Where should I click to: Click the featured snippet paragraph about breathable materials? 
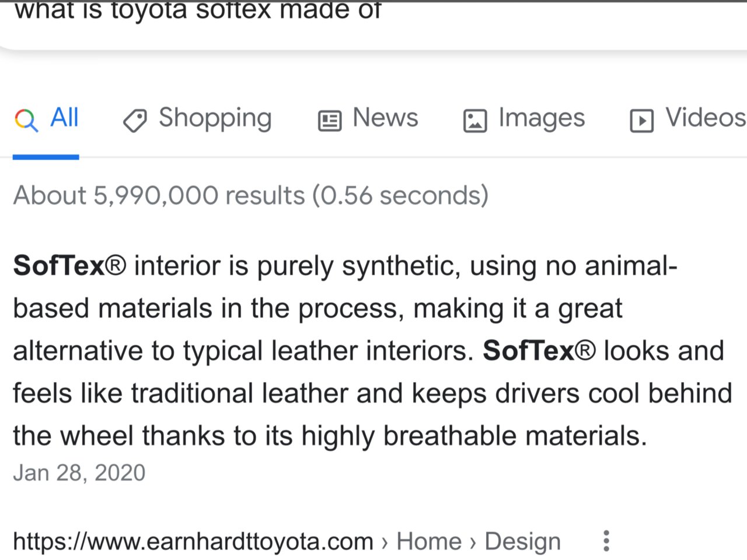(372, 351)
